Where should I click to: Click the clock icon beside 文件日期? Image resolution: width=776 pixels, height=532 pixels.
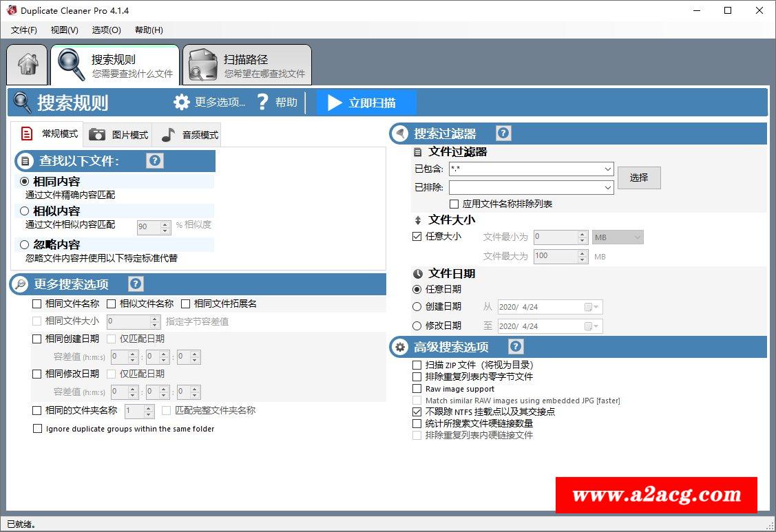pyautogui.click(x=418, y=274)
